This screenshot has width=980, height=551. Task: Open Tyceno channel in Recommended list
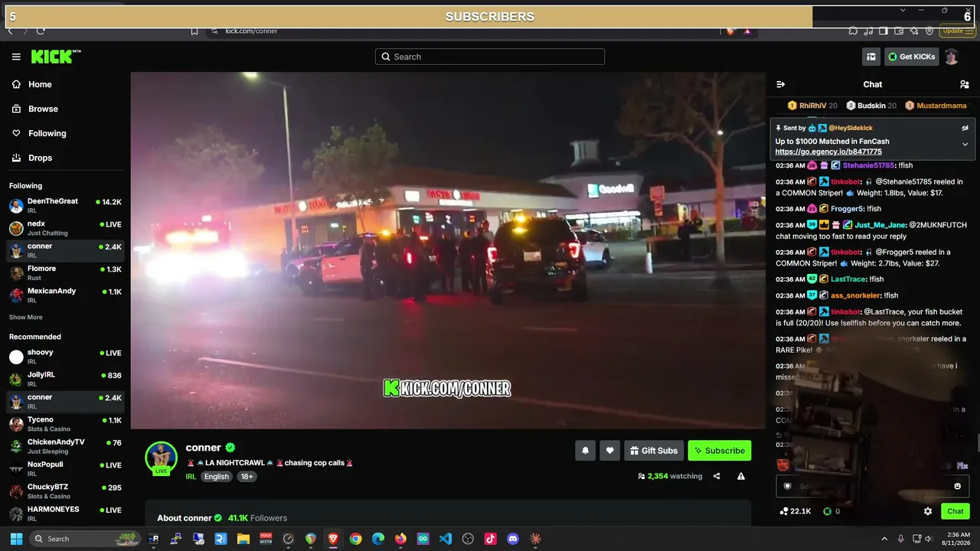(x=65, y=424)
